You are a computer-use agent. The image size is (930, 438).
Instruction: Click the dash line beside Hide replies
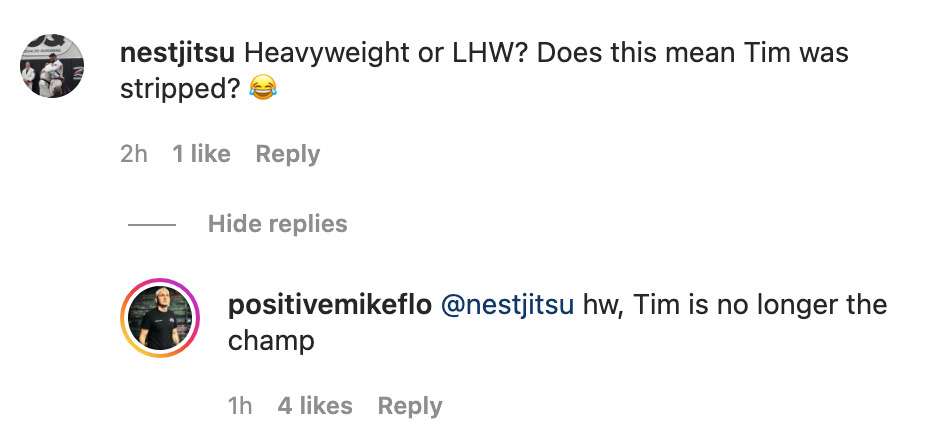point(152,225)
